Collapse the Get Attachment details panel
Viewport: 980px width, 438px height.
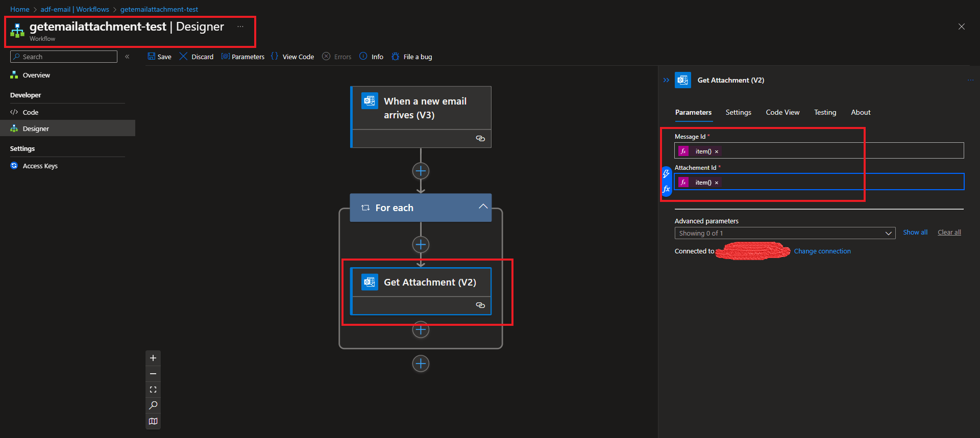tap(666, 80)
